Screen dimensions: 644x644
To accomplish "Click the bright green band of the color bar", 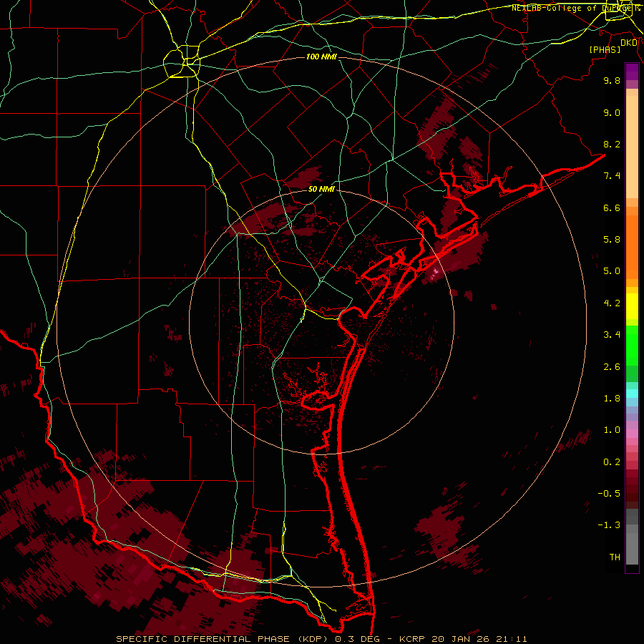I will tap(632, 346).
